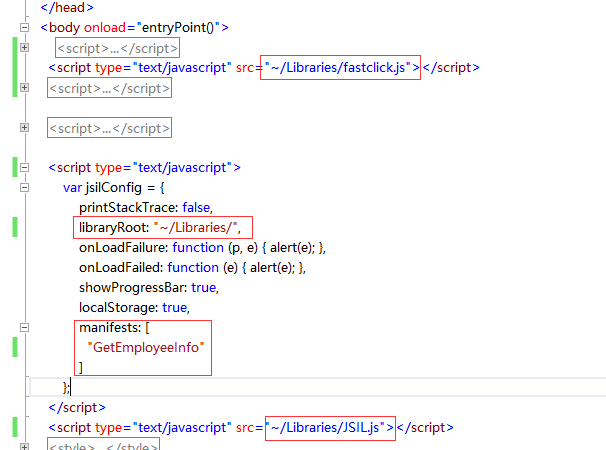Viewport: 606px width, 450px height.
Task: Click the printStackTrace property
Action: [128, 208]
